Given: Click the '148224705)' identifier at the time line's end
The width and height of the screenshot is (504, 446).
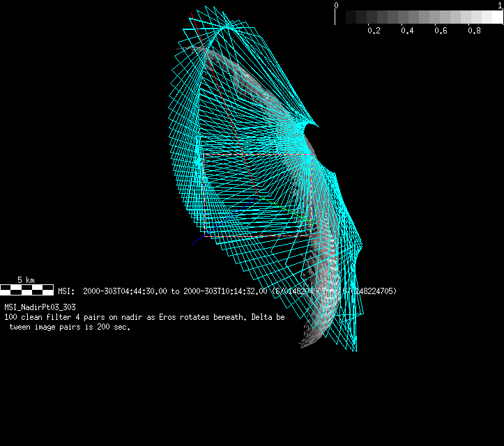Looking at the screenshot, I should [x=374, y=291].
